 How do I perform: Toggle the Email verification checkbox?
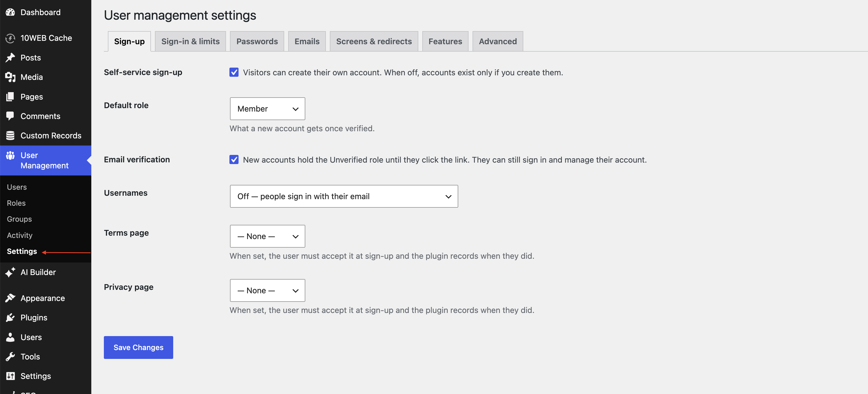pyautogui.click(x=234, y=159)
